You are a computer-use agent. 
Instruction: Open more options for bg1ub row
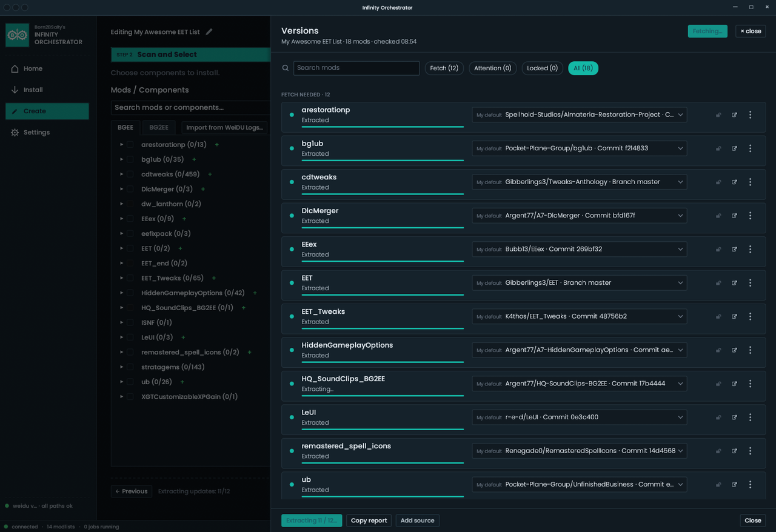coord(750,148)
